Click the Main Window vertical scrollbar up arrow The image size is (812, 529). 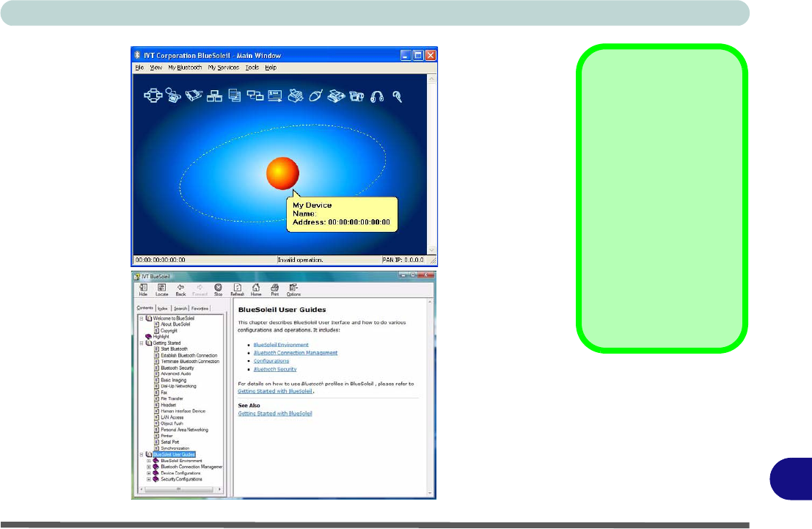point(431,79)
